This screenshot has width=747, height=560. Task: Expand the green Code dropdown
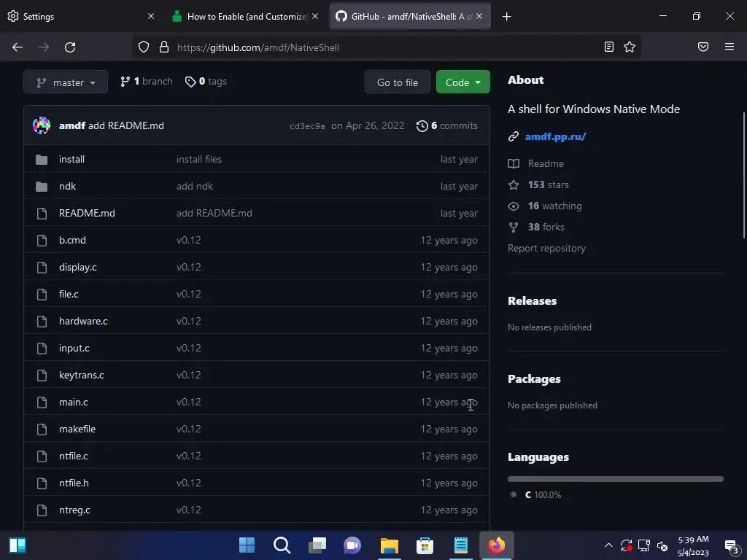pos(462,82)
